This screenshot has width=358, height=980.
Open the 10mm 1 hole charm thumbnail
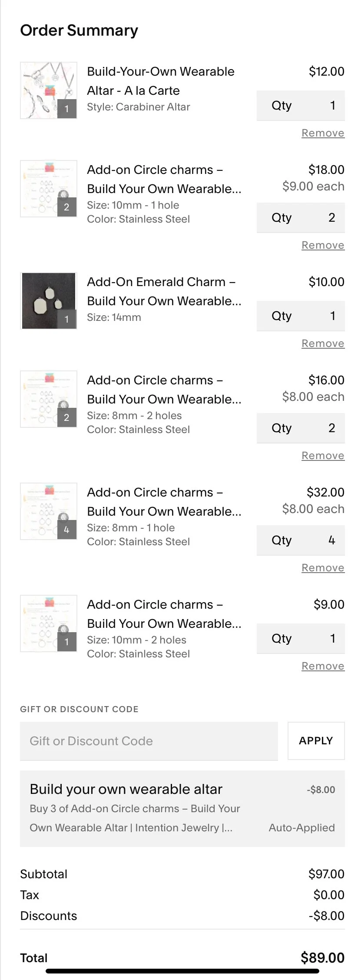coord(49,188)
